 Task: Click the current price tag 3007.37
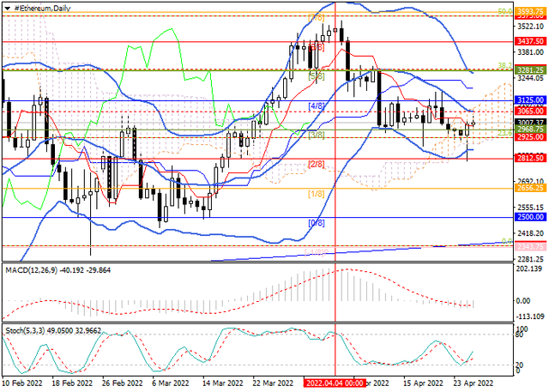[530, 123]
